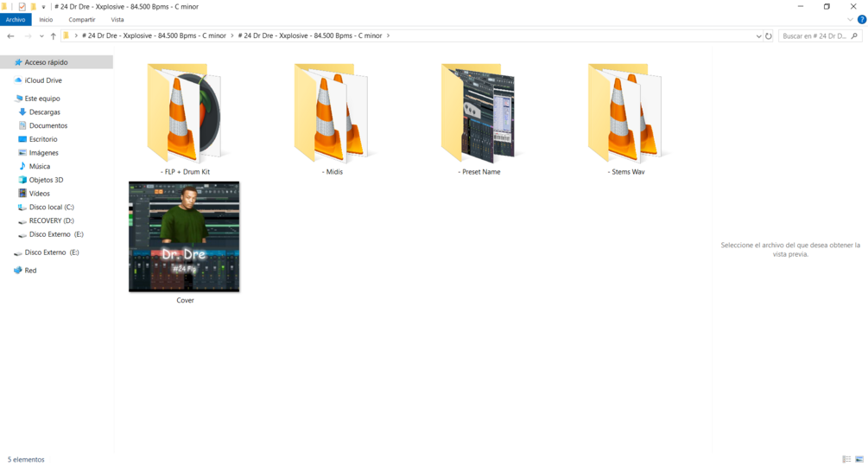Viewport: 868px width, 466px height.
Task: Open the standalone Disco Externo (E:) entry
Action: [52, 252]
